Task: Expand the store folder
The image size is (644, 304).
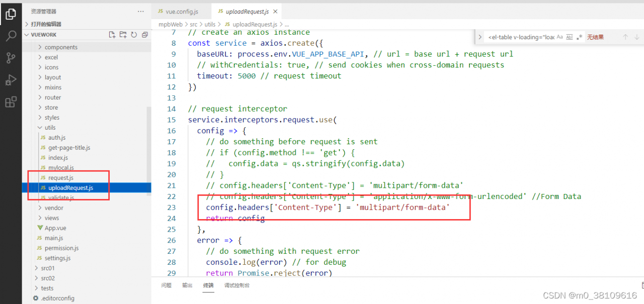Action: click(x=41, y=108)
